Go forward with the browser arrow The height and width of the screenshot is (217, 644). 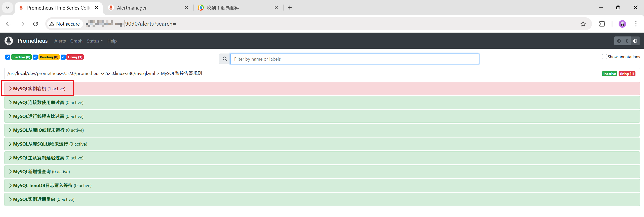coord(22,24)
